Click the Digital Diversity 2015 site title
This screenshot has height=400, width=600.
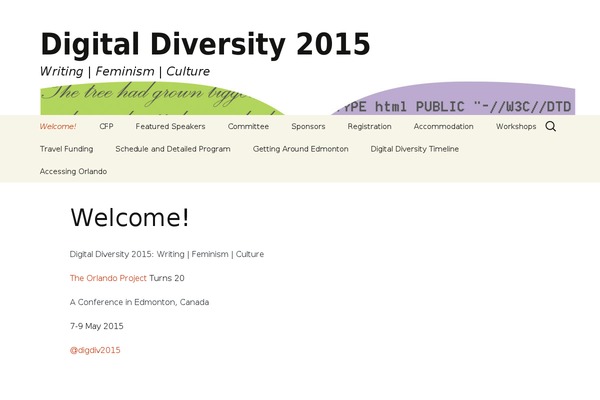pos(205,44)
